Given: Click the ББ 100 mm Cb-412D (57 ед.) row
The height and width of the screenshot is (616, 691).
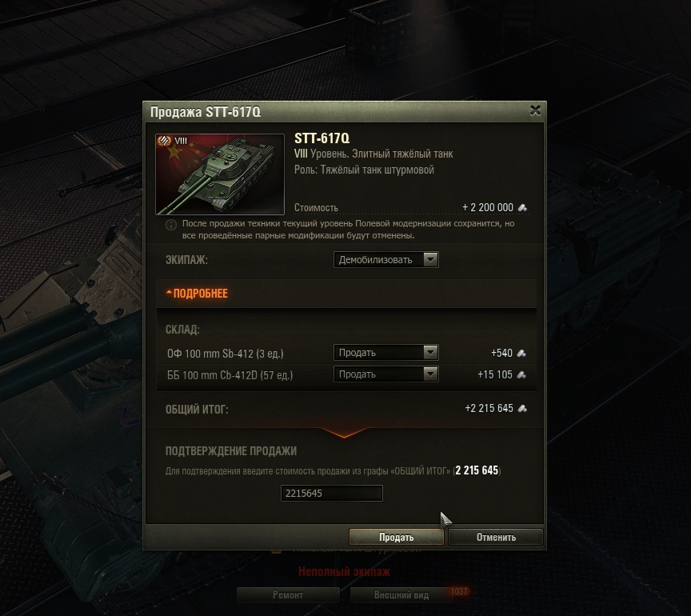Looking at the screenshot, I should click(346, 375).
